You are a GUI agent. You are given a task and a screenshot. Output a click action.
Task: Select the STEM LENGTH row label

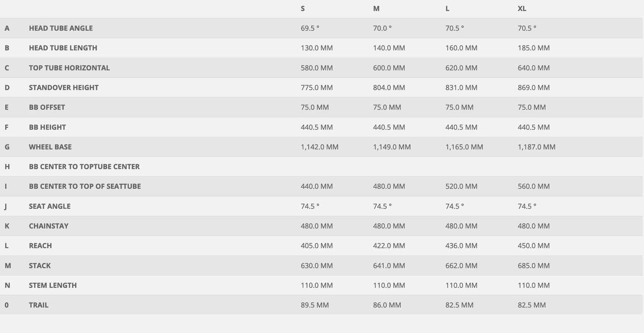click(x=53, y=285)
